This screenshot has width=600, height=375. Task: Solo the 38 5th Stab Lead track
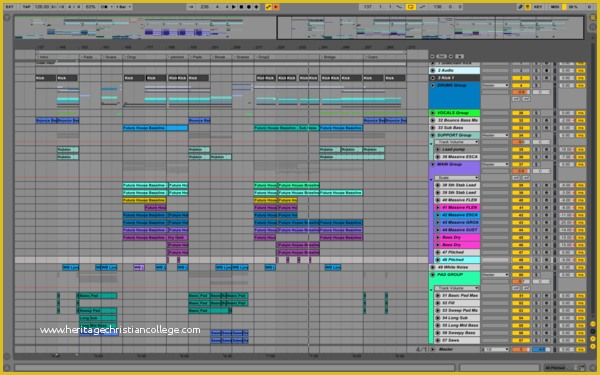(536, 185)
